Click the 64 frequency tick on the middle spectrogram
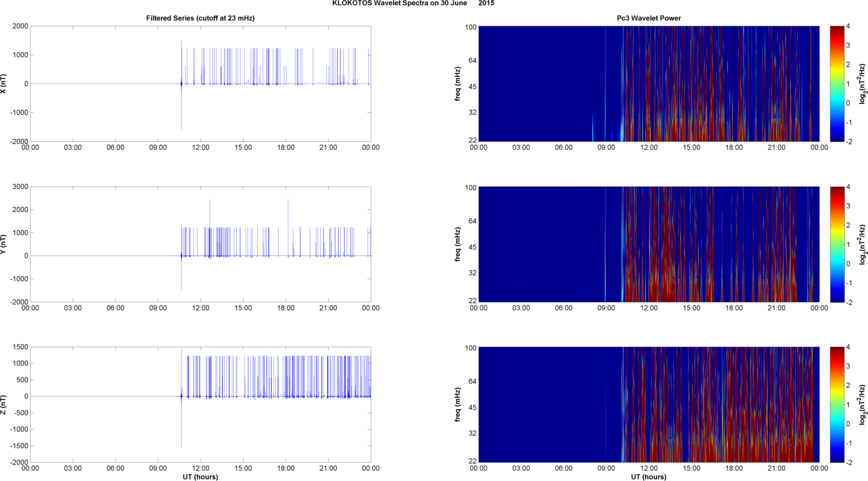Viewport: 868px width, 481px height. pyautogui.click(x=472, y=221)
